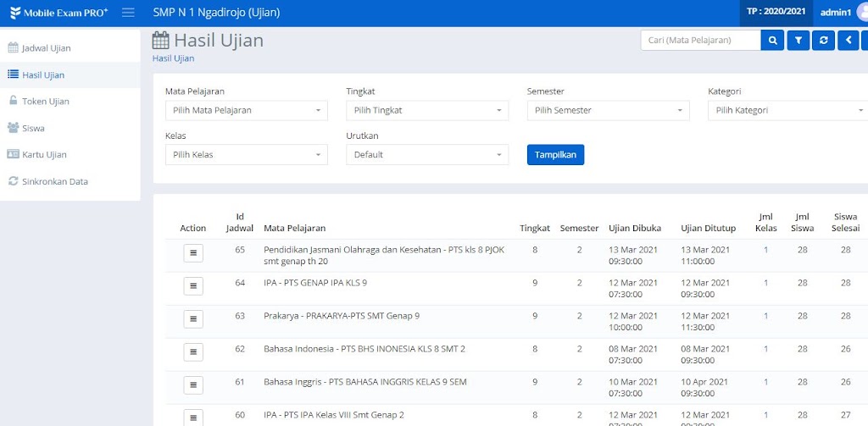Focus the Cari (Mata Pelajaran) search field
Image resolution: width=868 pixels, height=426 pixels.
click(x=699, y=41)
